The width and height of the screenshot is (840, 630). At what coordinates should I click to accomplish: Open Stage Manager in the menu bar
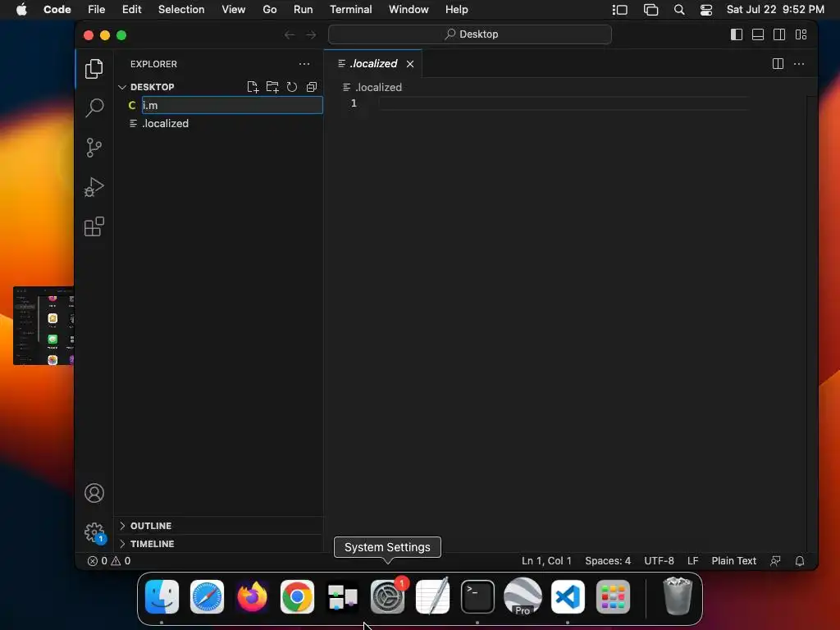pos(620,10)
